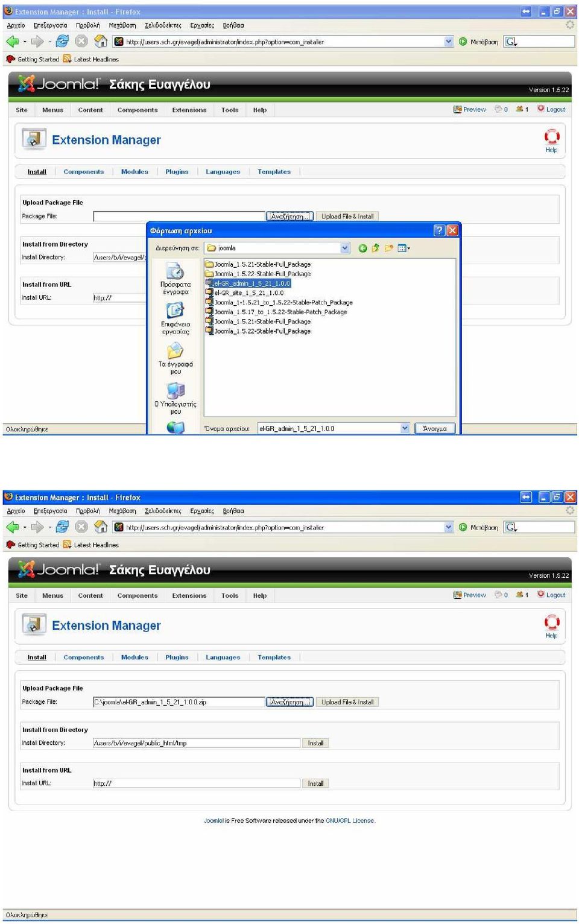Click Άνοιγμα button in the file dialog
The width and height of the screenshot is (579, 924).
point(434,428)
